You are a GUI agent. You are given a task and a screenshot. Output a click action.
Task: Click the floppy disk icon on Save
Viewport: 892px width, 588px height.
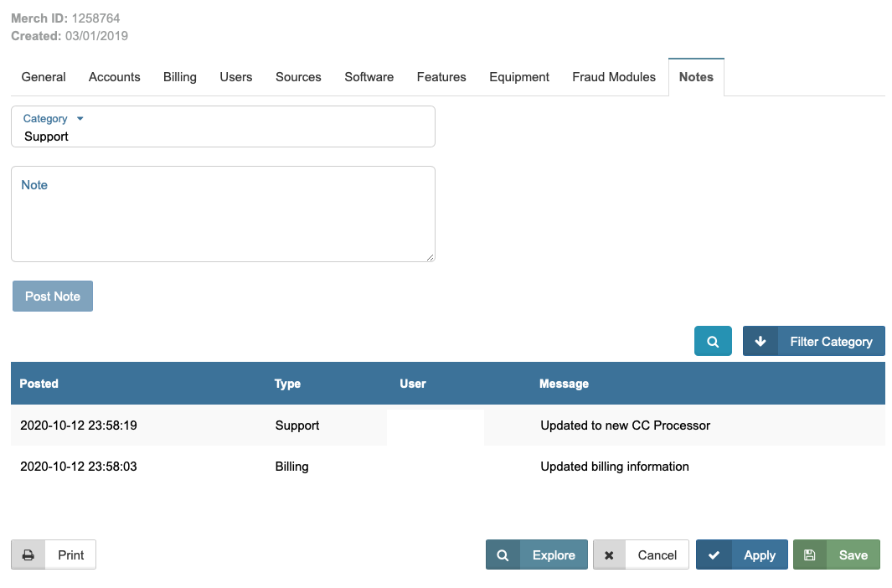click(810, 555)
